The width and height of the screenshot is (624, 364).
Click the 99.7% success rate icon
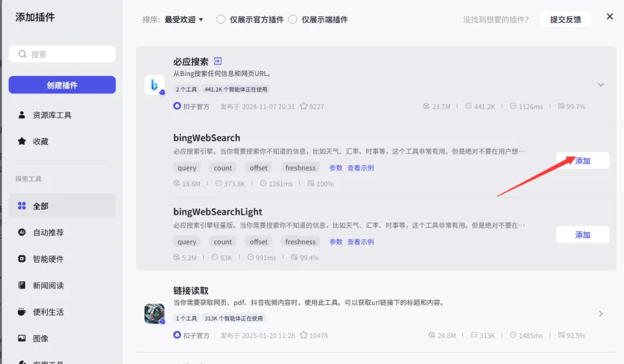(x=561, y=106)
